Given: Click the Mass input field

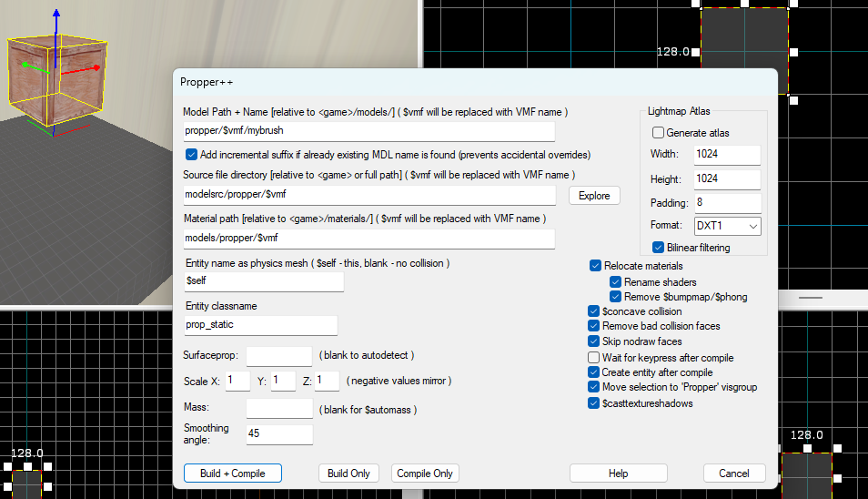Looking at the screenshot, I should [x=279, y=408].
